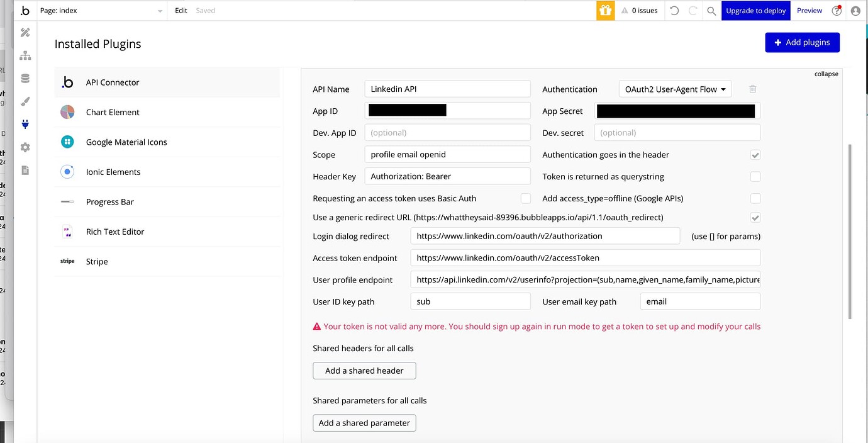The width and height of the screenshot is (868, 443).
Task: Enable 'Requesting an access token uses Basic Auth'
Action: click(526, 198)
